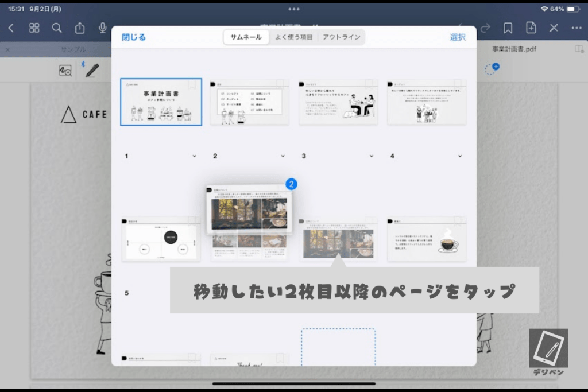This screenshot has height=392, width=588.
Task: Toggle bookmark on page 1 thumbnail
Action: 192,84
